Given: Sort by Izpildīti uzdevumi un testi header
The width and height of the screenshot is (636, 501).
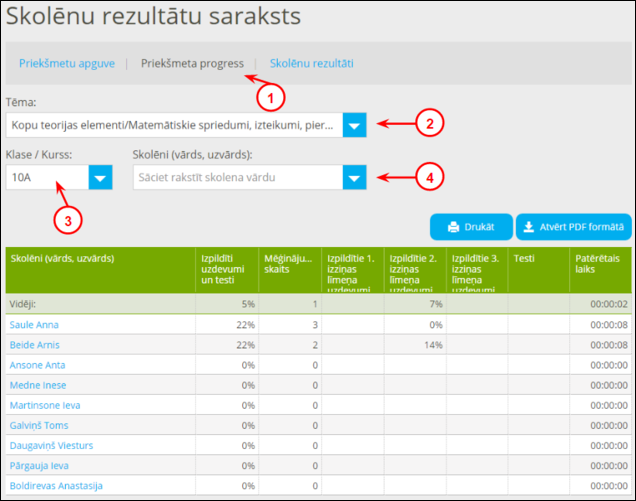Looking at the screenshot, I should click(227, 270).
